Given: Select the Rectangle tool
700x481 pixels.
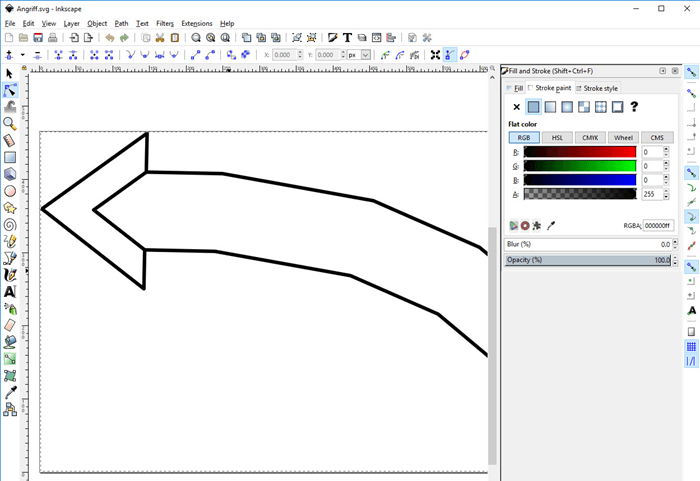Looking at the screenshot, I should pyautogui.click(x=10, y=157).
